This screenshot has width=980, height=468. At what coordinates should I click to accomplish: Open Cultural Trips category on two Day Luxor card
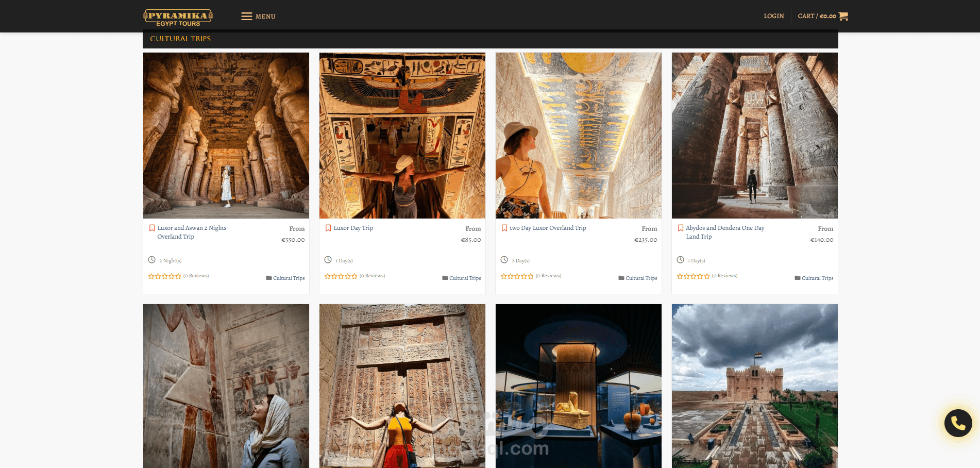641,278
